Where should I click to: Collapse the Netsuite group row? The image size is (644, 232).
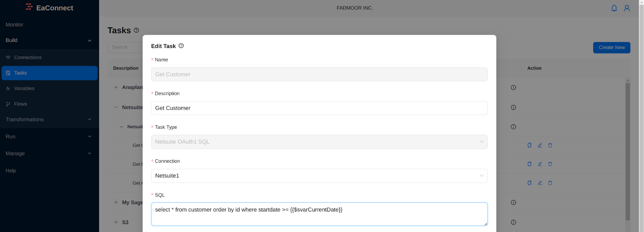click(116, 107)
